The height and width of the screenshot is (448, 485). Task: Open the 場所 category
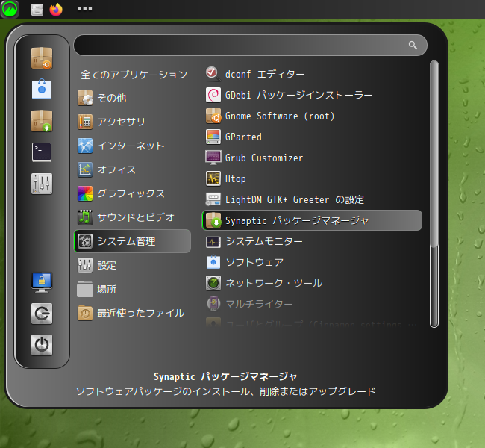click(x=132, y=289)
